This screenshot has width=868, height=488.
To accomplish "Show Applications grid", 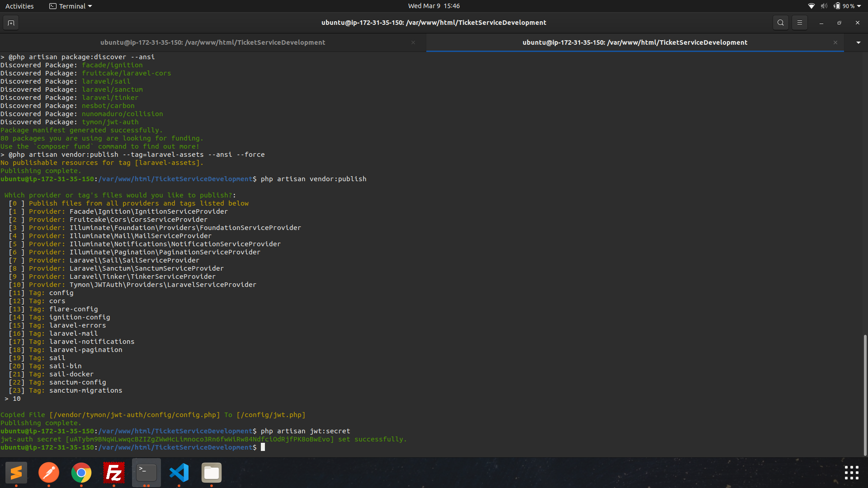I will click(x=852, y=473).
